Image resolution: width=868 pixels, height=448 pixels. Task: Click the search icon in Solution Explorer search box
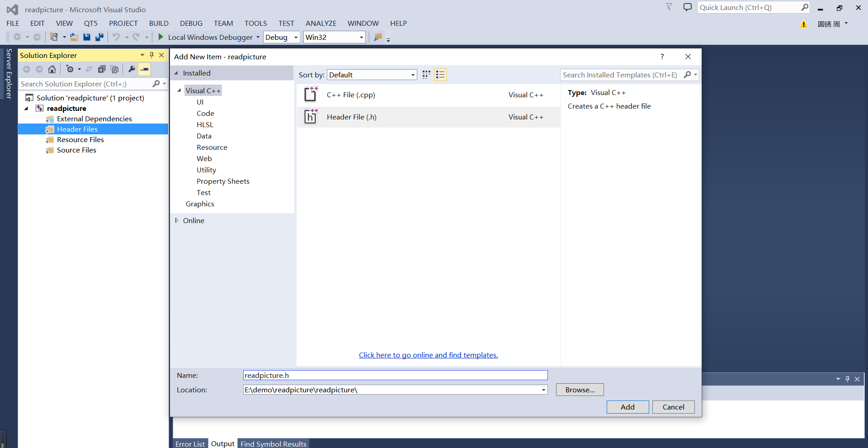[156, 84]
